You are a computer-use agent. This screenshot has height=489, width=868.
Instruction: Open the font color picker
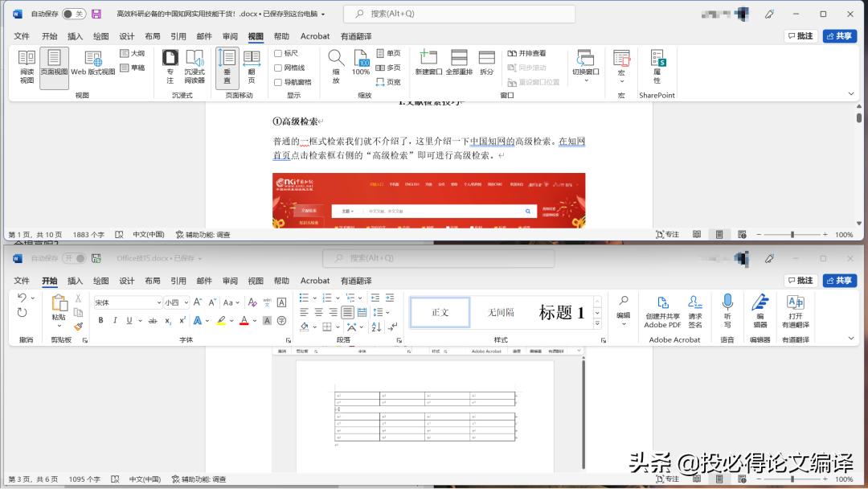pos(244,321)
